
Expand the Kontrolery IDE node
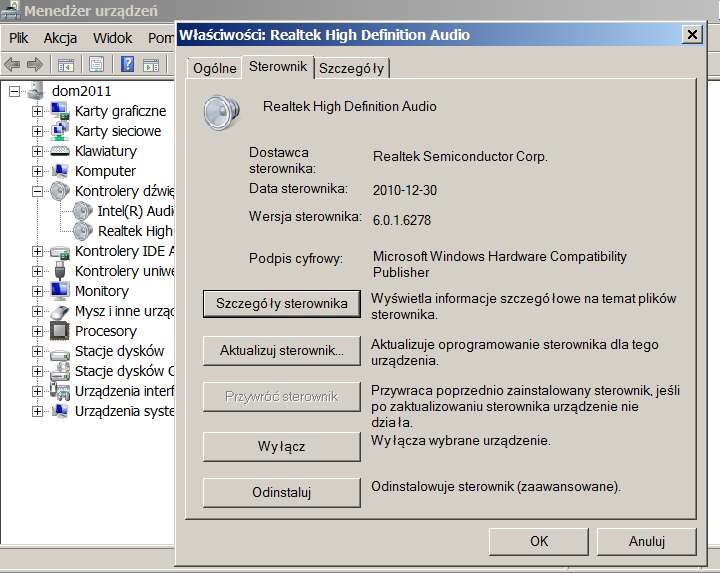click(38, 251)
